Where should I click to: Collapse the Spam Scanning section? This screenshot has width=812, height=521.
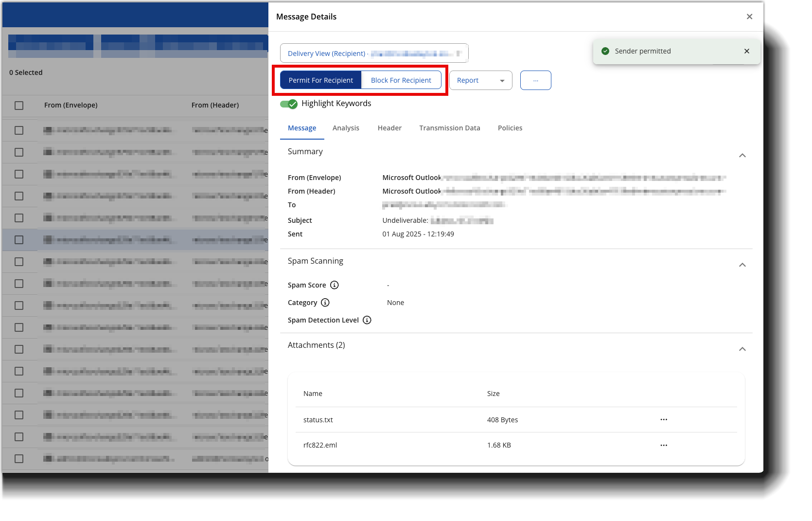(x=742, y=265)
